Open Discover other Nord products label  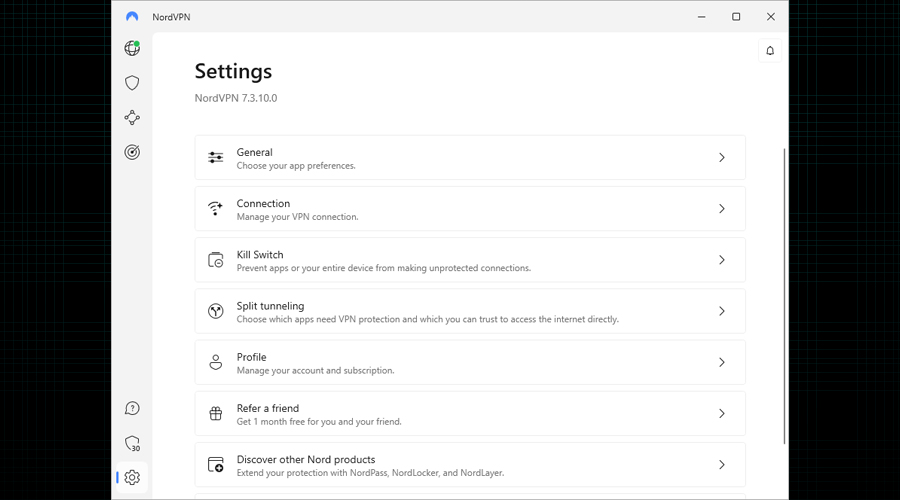pos(306,459)
